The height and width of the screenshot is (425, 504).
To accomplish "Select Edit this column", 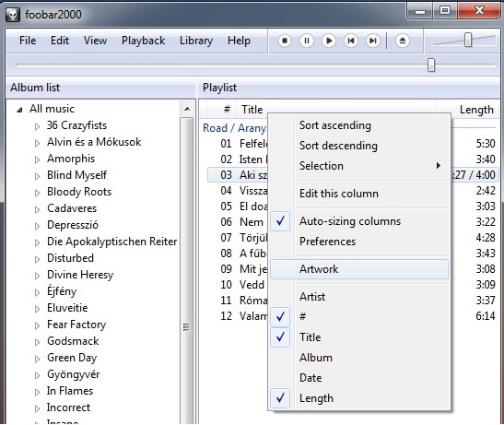I will 359,194.
